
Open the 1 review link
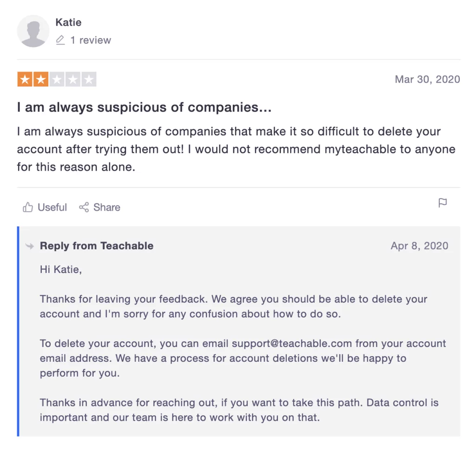pyautogui.click(x=91, y=40)
